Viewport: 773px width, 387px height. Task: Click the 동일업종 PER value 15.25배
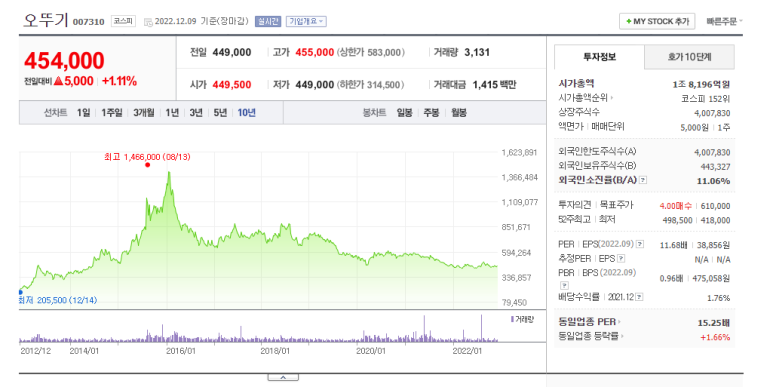(x=713, y=323)
